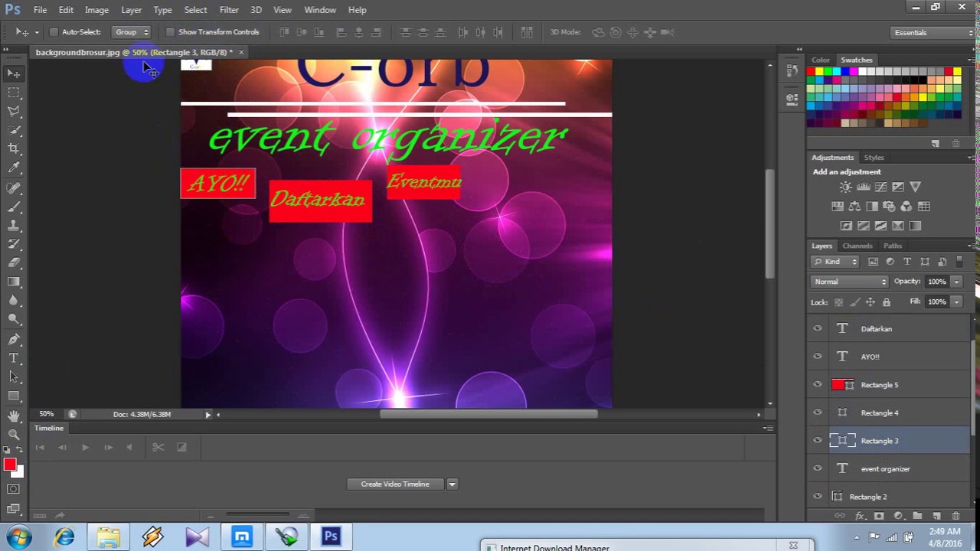Select the Brush tool
Image resolution: width=980 pixels, height=551 pixels.
[x=14, y=207]
